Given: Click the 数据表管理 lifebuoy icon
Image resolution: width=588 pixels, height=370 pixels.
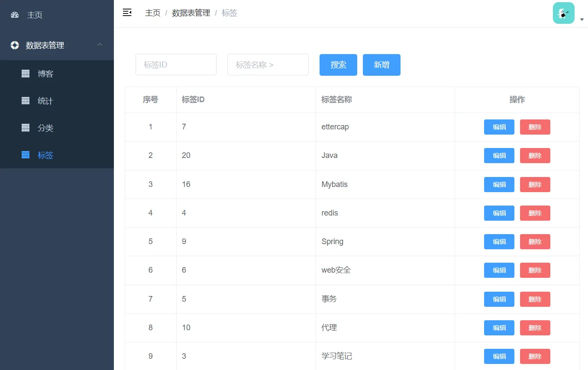Looking at the screenshot, I should (15, 45).
